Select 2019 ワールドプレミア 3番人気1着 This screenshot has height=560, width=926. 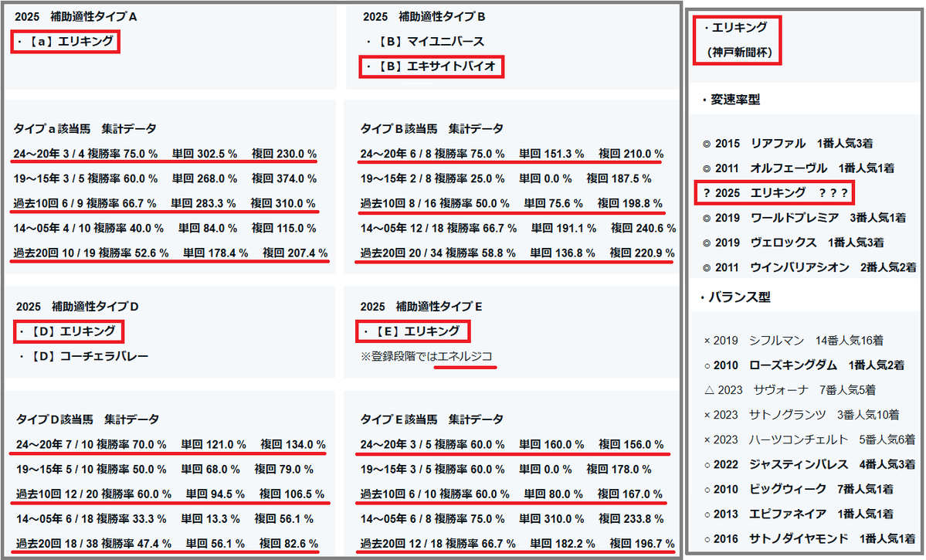pyautogui.click(x=804, y=218)
